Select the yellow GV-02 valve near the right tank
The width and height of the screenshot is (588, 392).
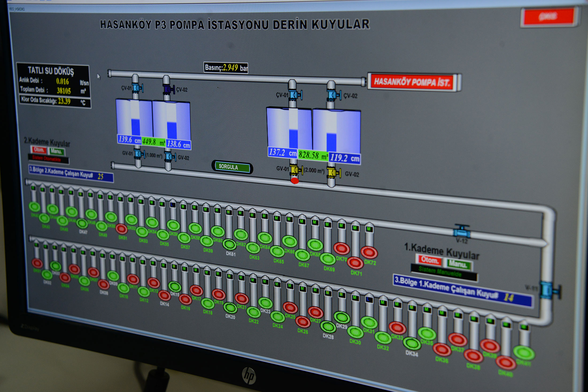(333, 173)
